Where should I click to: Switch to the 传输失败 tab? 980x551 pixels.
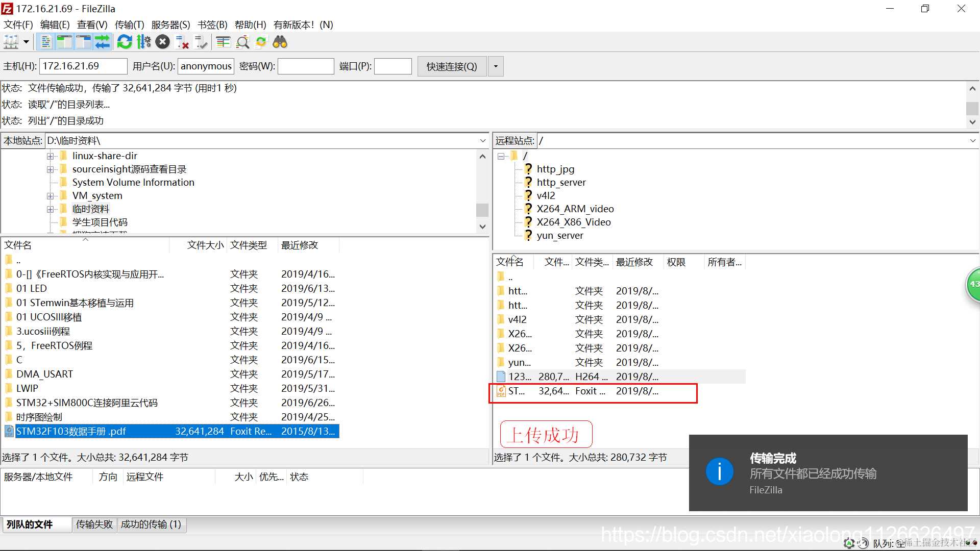pyautogui.click(x=94, y=524)
